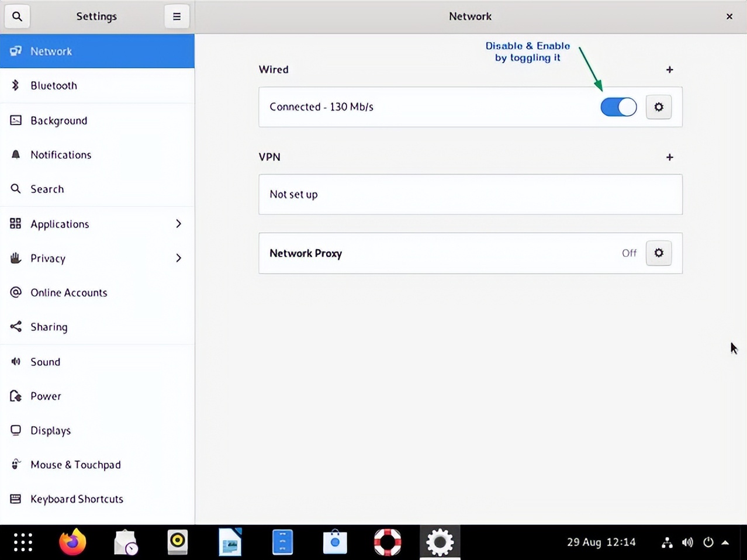
Task: Select Bluetooth in the sidebar
Action: pyautogui.click(x=97, y=85)
